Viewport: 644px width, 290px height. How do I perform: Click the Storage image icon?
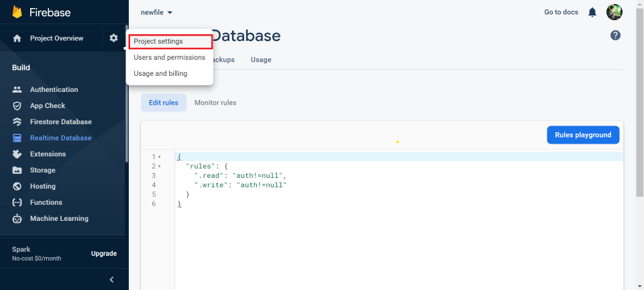pyautogui.click(x=17, y=170)
